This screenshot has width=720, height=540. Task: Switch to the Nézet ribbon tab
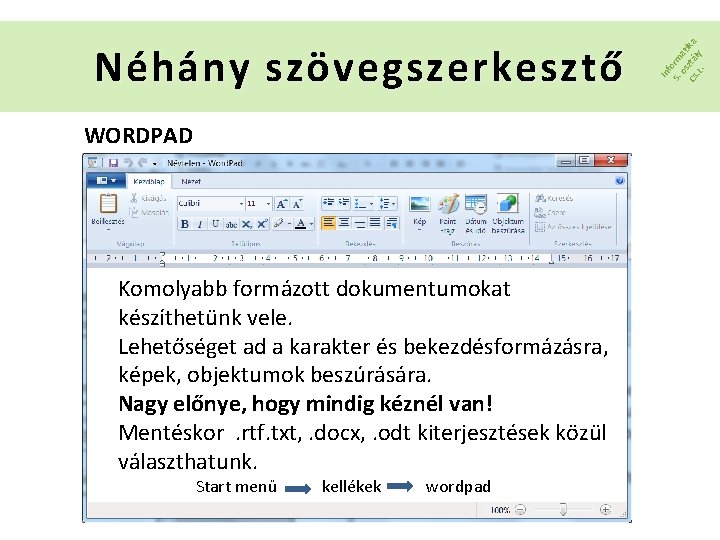191,181
